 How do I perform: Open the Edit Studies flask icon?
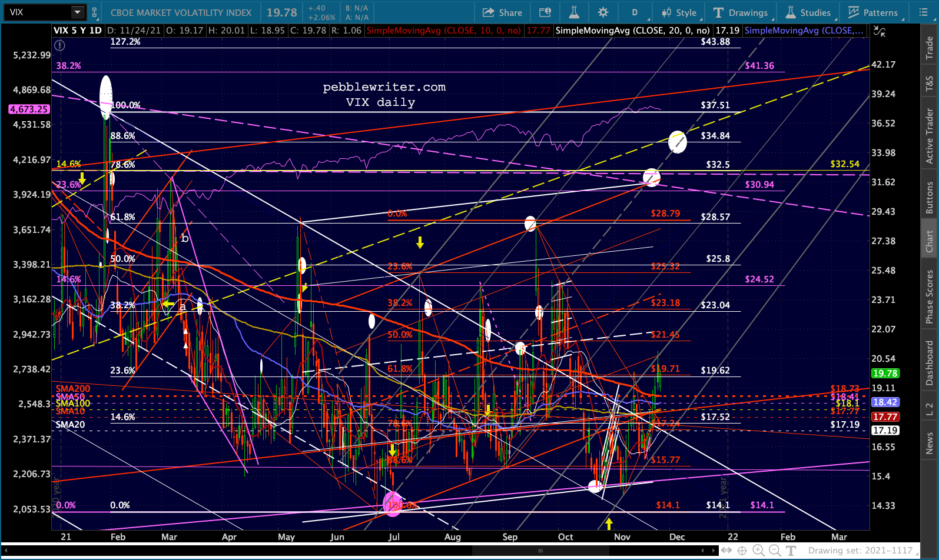click(x=574, y=12)
